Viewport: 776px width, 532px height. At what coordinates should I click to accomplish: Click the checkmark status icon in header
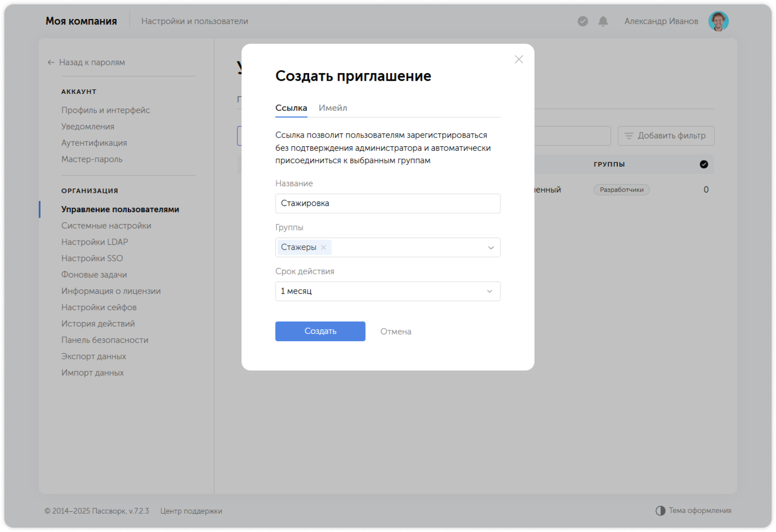tap(582, 22)
